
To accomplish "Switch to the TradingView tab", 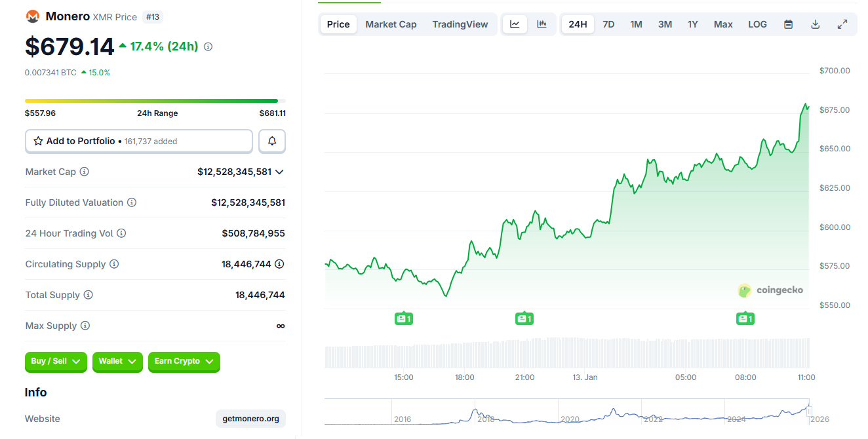I will [x=460, y=24].
